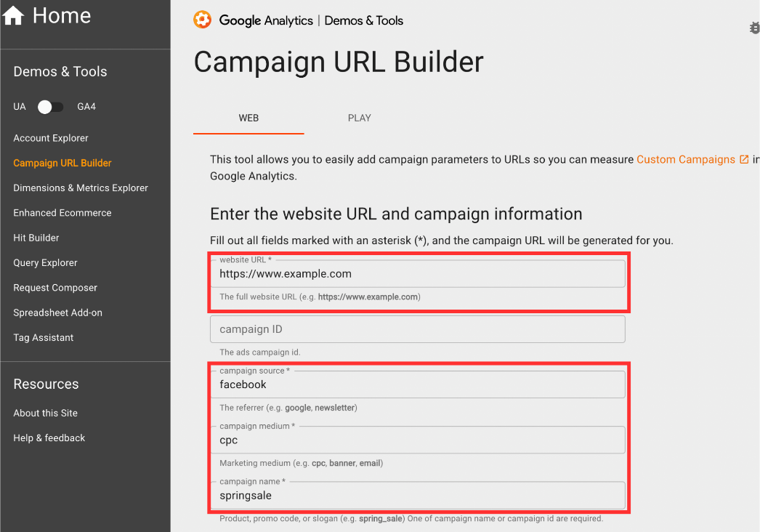Image resolution: width=760 pixels, height=532 pixels.
Task: Click the Google Analytics header wordmark
Action: pyautogui.click(x=266, y=20)
